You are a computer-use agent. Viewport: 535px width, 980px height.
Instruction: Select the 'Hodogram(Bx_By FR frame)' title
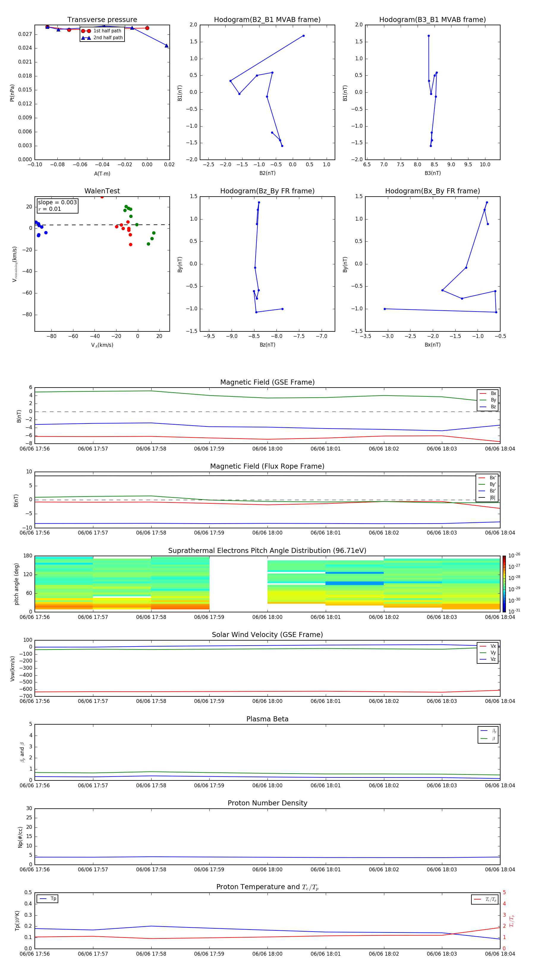pos(432,191)
